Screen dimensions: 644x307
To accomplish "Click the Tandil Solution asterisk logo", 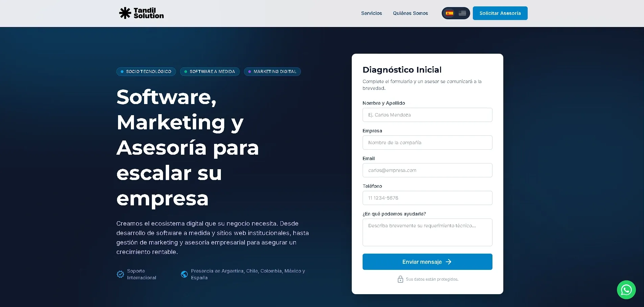I will point(125,13).
